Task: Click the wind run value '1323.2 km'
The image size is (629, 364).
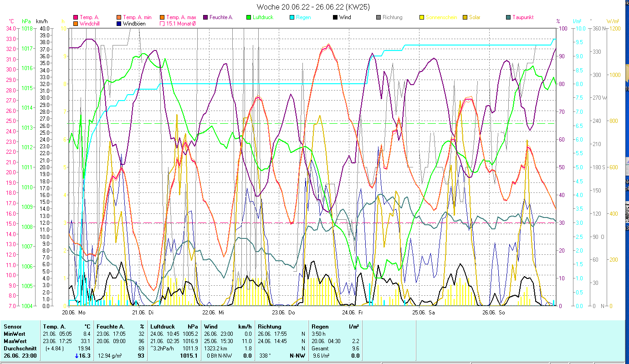Action: point(216,349)
